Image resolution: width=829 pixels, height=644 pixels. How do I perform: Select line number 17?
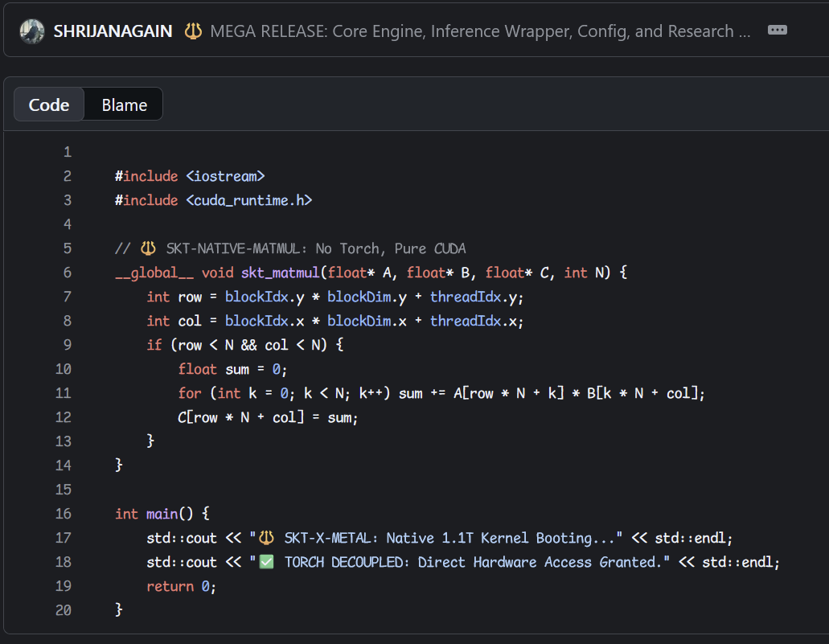pyautogui.click(x=64, y=538)
